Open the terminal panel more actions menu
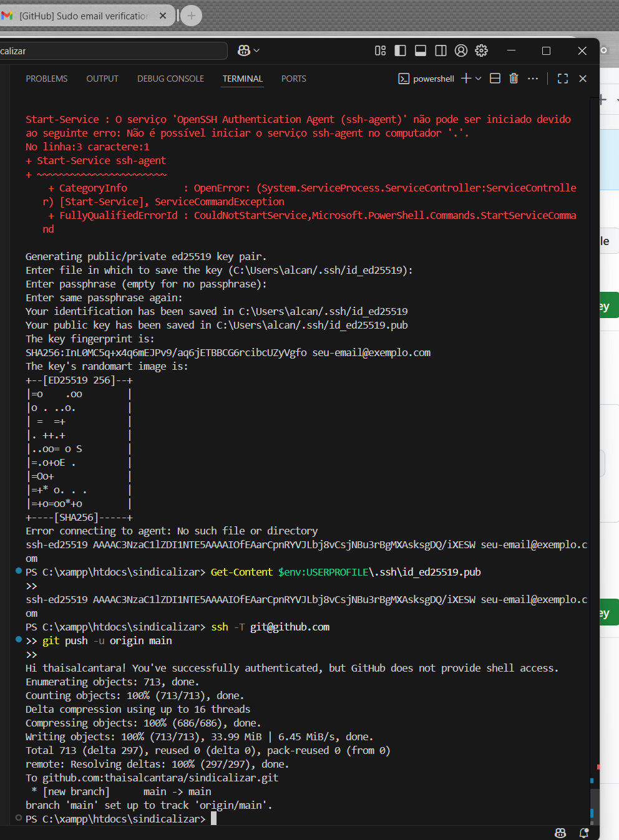The height and width of the screenshot is (840, 619). pos(533,79)
